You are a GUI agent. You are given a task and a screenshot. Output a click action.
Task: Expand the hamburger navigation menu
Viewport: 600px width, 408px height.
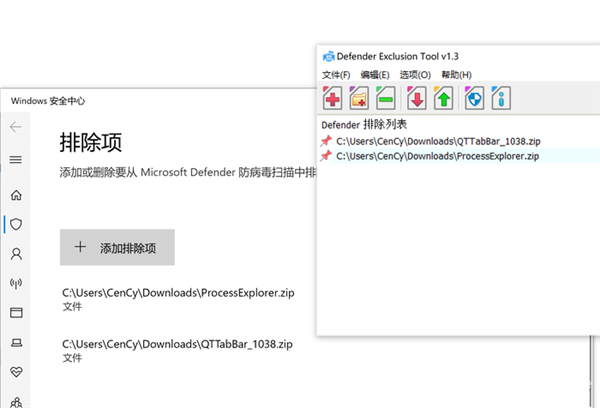(15, 160)
